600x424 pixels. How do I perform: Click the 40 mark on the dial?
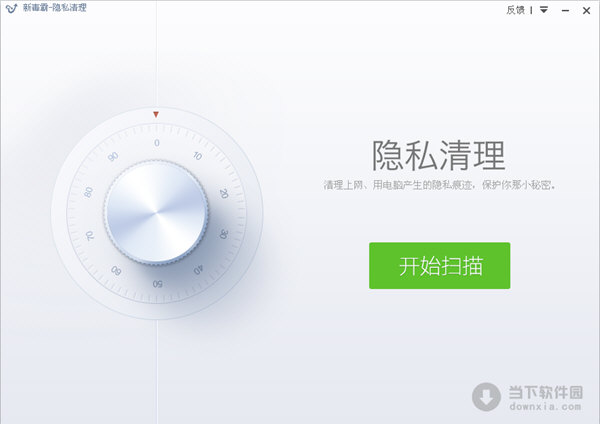click(198, 270)
